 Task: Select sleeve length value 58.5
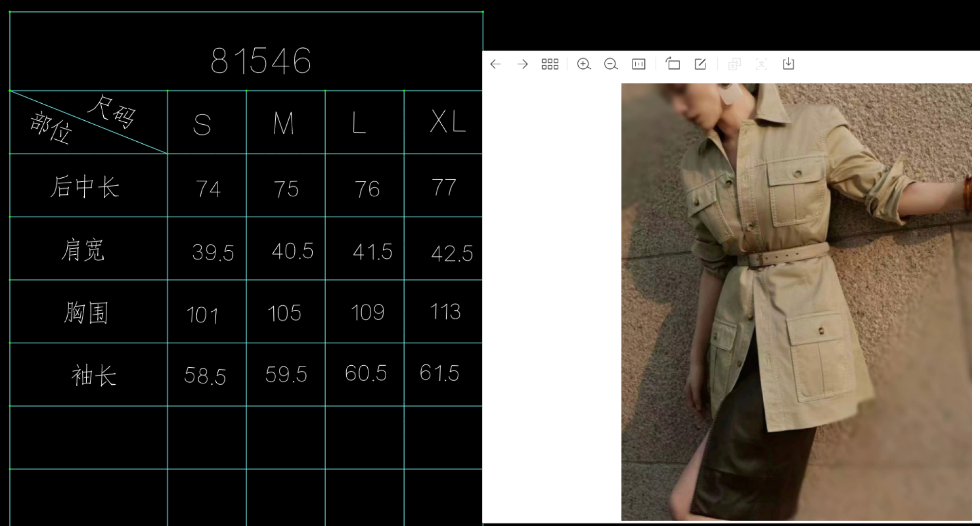point(205,376)
